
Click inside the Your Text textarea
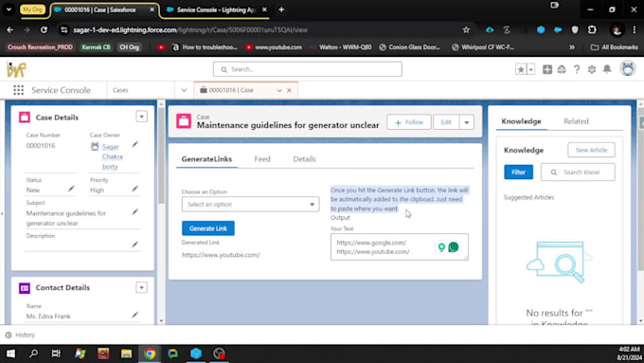(400, 247)
